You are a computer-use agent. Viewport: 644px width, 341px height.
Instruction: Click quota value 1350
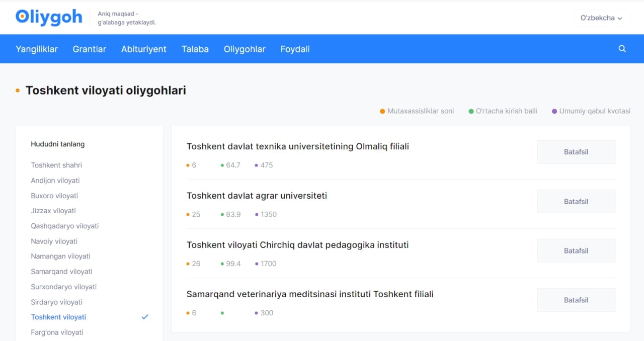pos(269,214)
